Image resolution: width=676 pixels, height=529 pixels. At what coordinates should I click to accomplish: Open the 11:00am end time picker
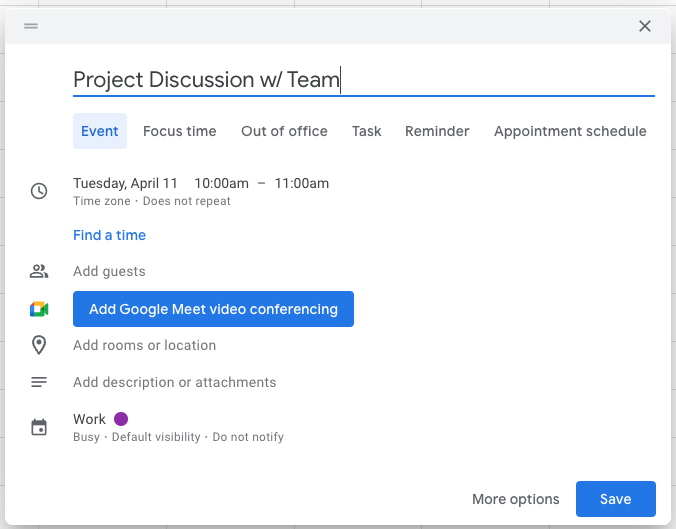pos(302,183)
